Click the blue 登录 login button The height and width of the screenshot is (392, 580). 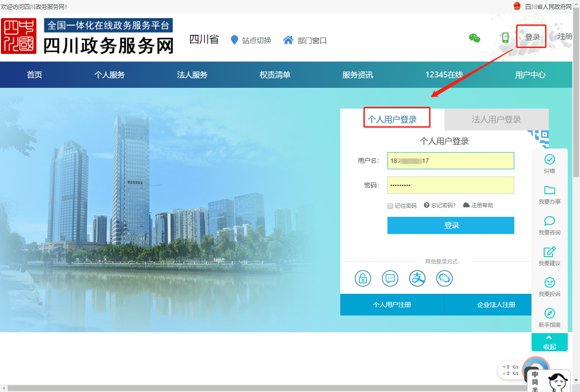[450, 225]
